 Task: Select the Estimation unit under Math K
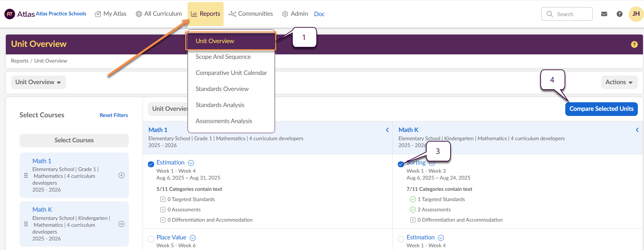(401, 239)
